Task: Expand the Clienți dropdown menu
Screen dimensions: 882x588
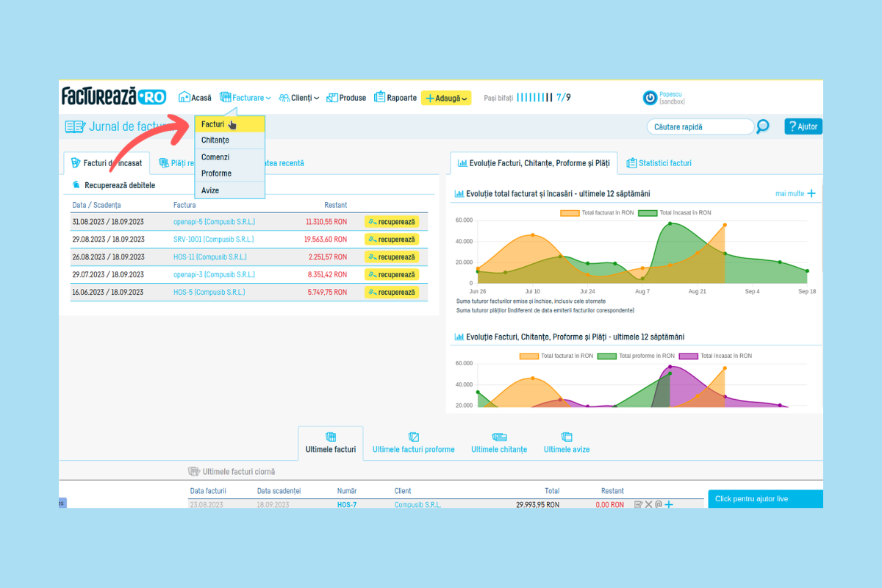Action: 299,98
